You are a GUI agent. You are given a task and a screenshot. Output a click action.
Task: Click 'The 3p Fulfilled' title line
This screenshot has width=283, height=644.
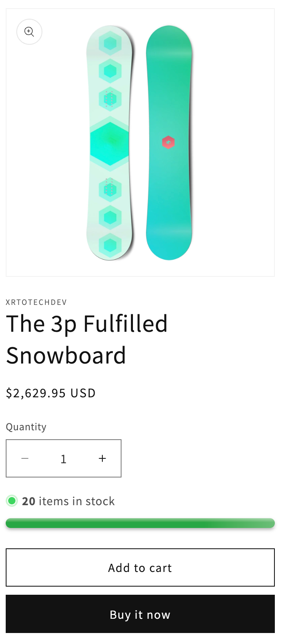point(87,324)
